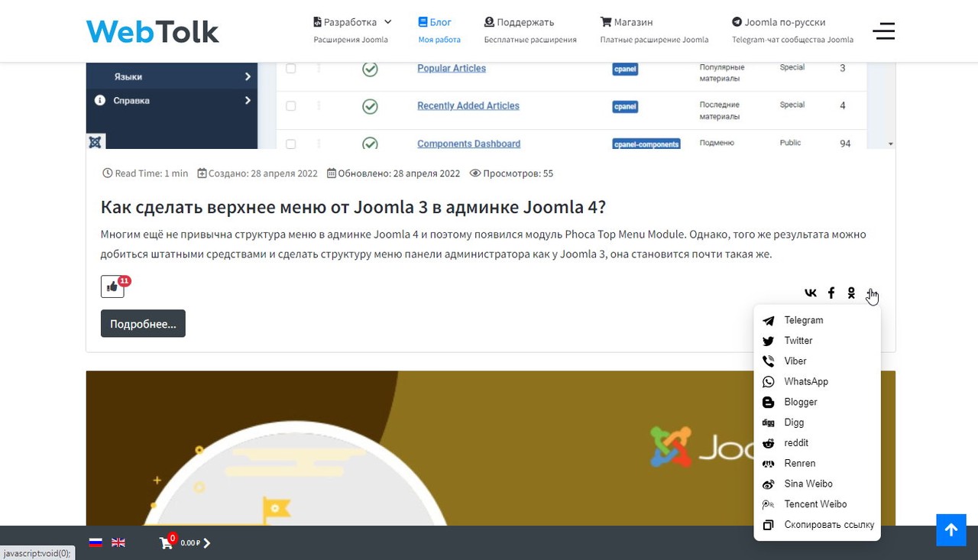Share the article on Facebook
Viewport: 978px width, 560px height.
point(831,293)
